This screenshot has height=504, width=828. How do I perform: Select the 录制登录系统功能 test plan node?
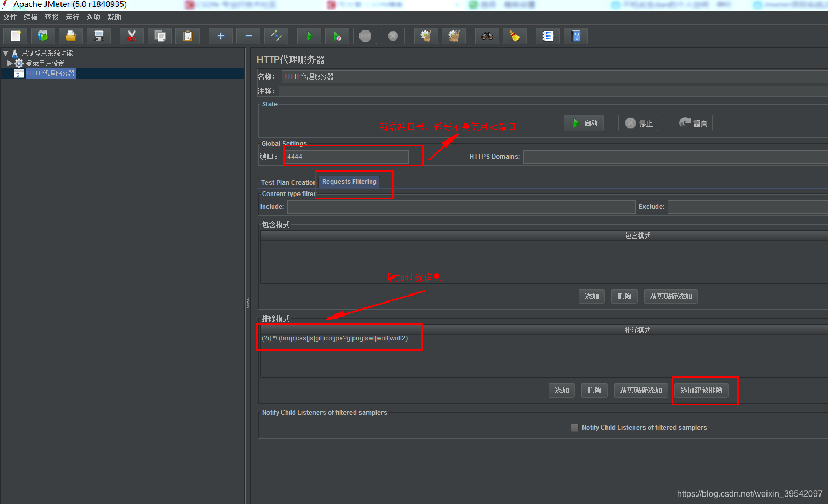coord(47,53)
